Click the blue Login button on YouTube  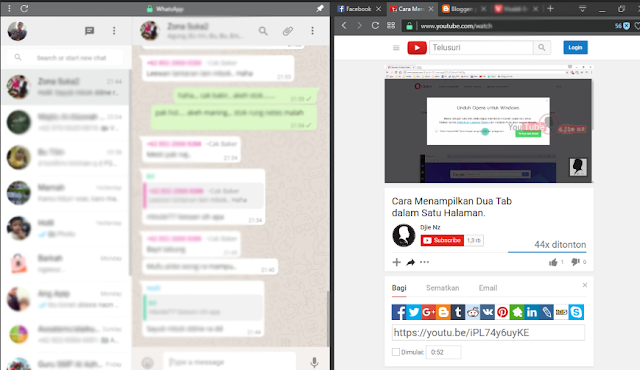[x=576, y=47]
